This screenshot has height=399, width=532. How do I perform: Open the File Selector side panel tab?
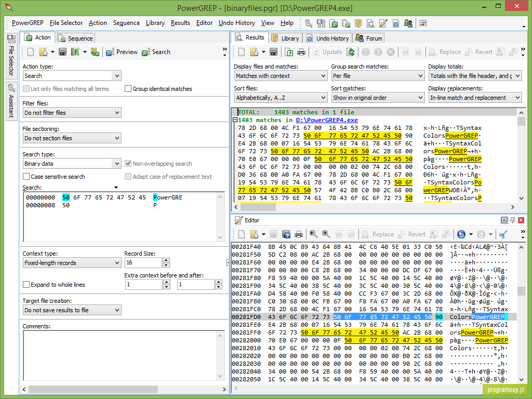(11, 56)
